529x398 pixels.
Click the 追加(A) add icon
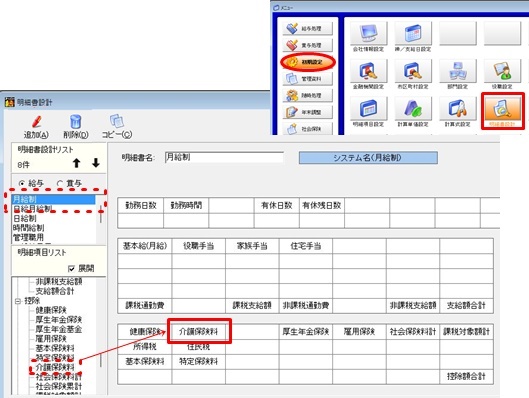point(36,122)
